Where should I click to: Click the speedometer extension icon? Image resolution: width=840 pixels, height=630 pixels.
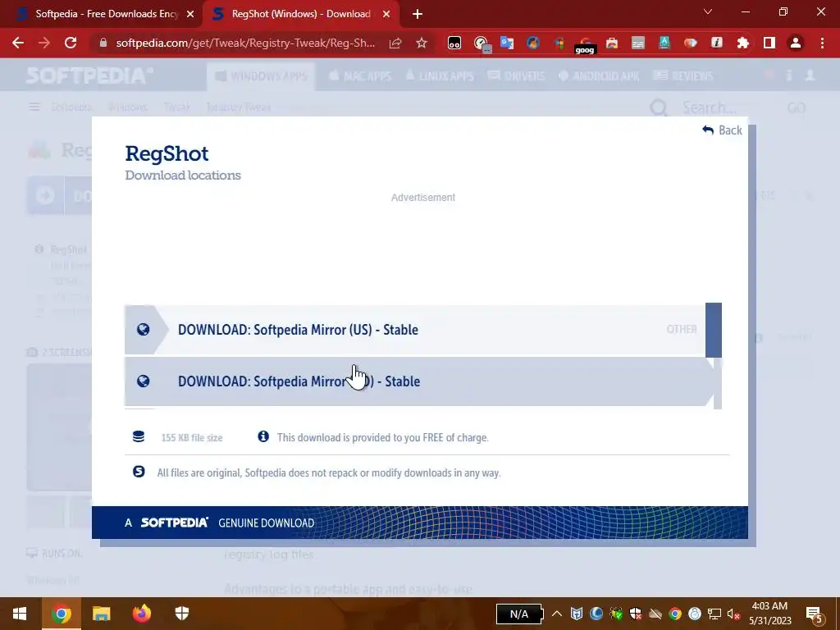(482, 43)
